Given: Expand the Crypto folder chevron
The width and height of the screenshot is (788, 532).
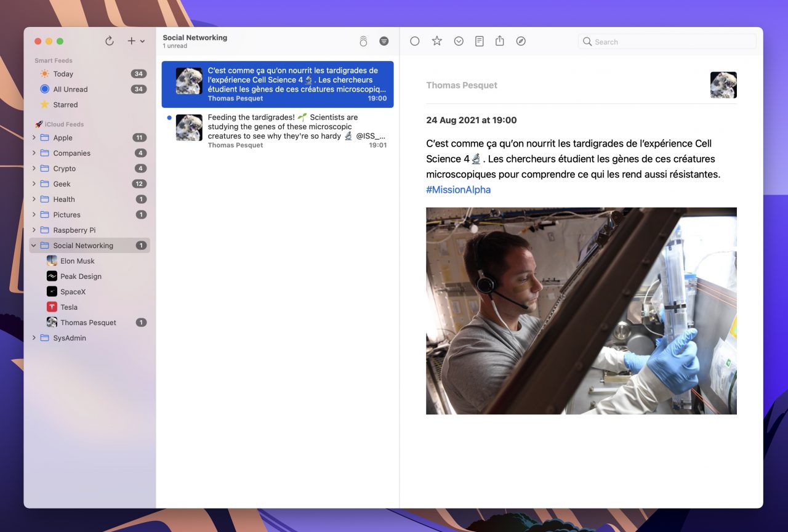Looking at the screenshot, I should (x=34, y=169).
